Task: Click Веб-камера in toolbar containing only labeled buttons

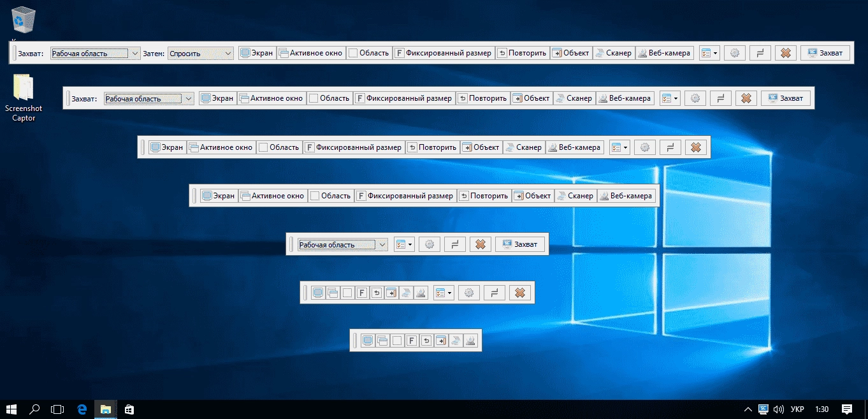Action: [x=626, y=196]
